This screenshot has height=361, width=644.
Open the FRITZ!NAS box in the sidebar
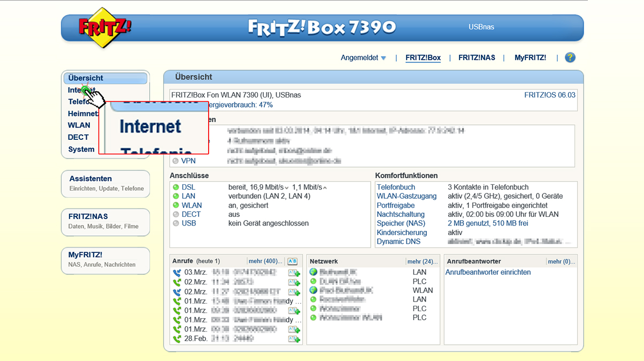tap(105, 221)
